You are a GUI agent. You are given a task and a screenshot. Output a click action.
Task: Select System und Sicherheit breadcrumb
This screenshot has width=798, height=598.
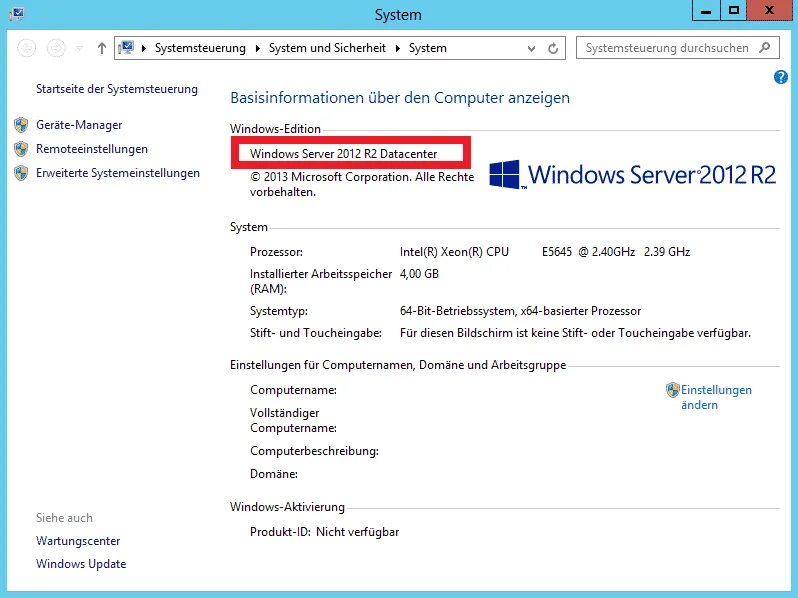pyautogui.click(x=327, y=48)
